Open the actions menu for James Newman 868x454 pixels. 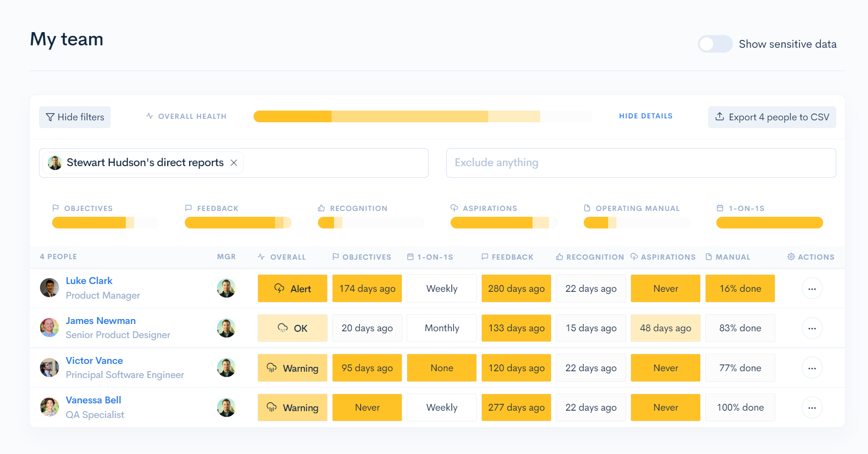click(x=812, y=328)
